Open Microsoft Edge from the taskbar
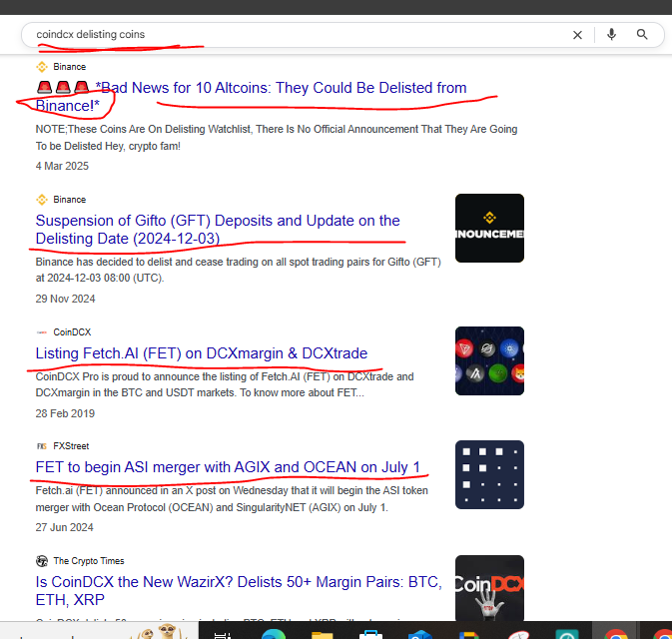672x639 pixels. coord(273,633)
